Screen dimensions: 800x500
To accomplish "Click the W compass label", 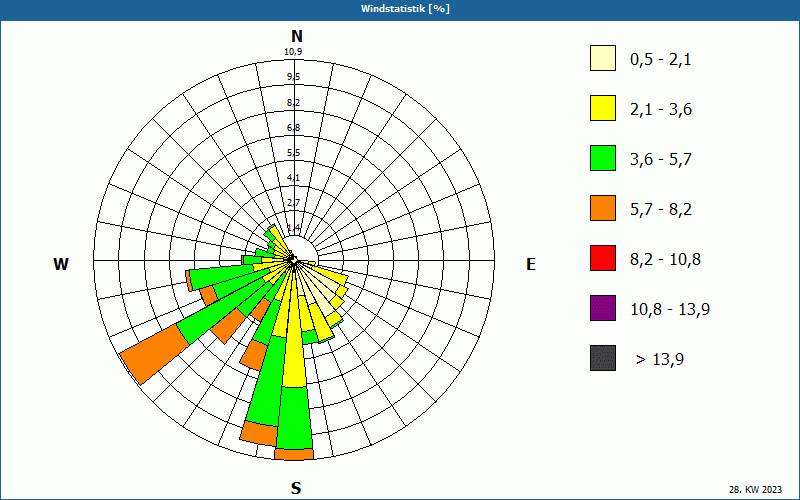I will click(61, 264).
